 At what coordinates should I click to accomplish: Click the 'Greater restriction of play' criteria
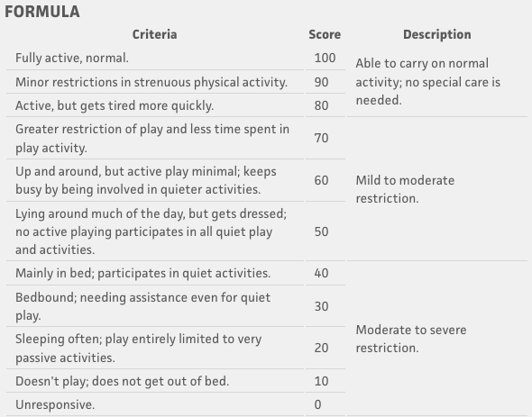pos(152,139)
